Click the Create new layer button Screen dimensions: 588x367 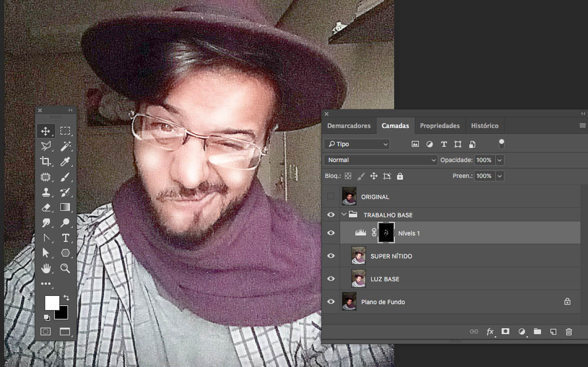pos(553,331)
